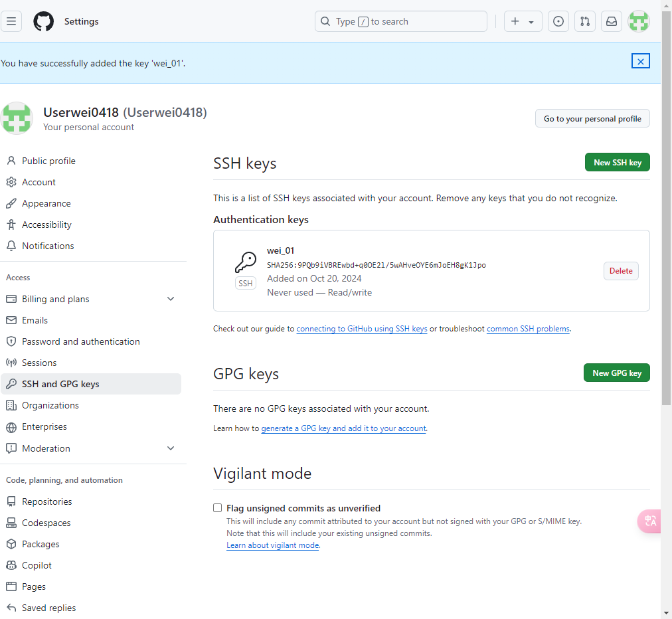Click New GPG key button
Viewport: 672px width, 619px height.
tap(617, 373)
